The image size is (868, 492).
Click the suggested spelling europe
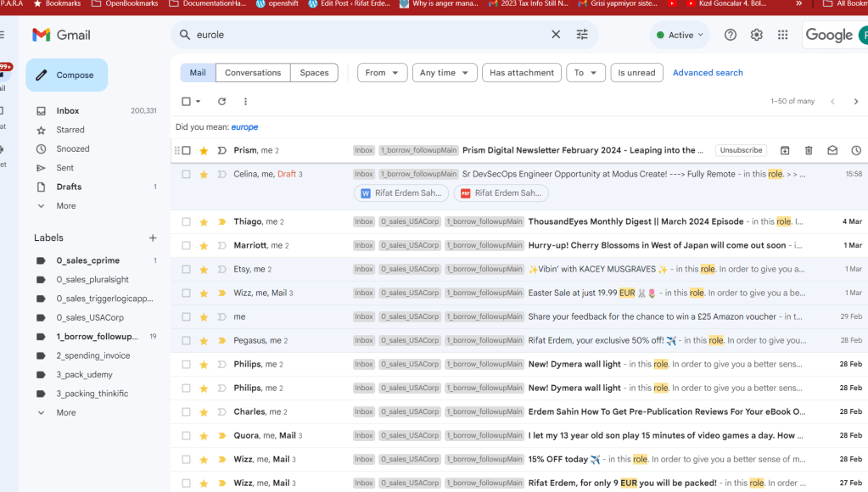pyautogui.click(x=244, y=127)
